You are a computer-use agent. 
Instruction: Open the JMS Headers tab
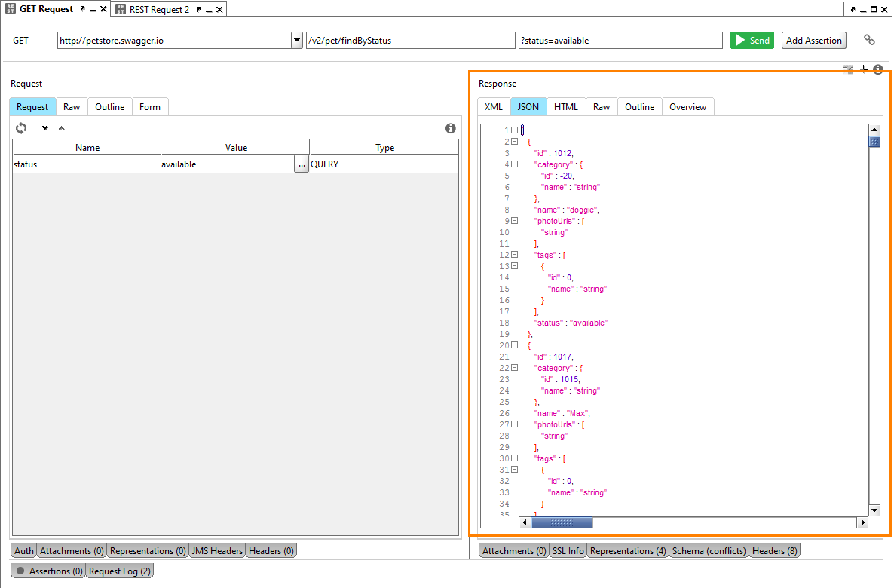tap(217, 550)
